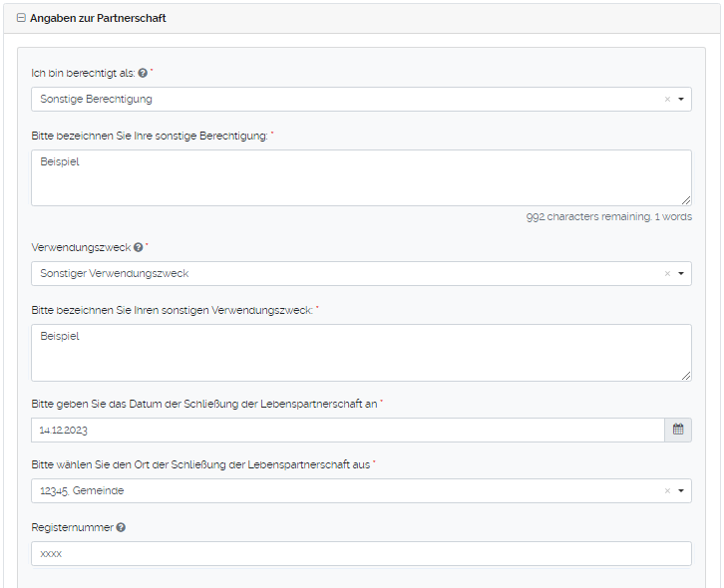724x588 pixels.
Task: Click resize handle of the Berechtigung text area
Action: tap(686, 200)
